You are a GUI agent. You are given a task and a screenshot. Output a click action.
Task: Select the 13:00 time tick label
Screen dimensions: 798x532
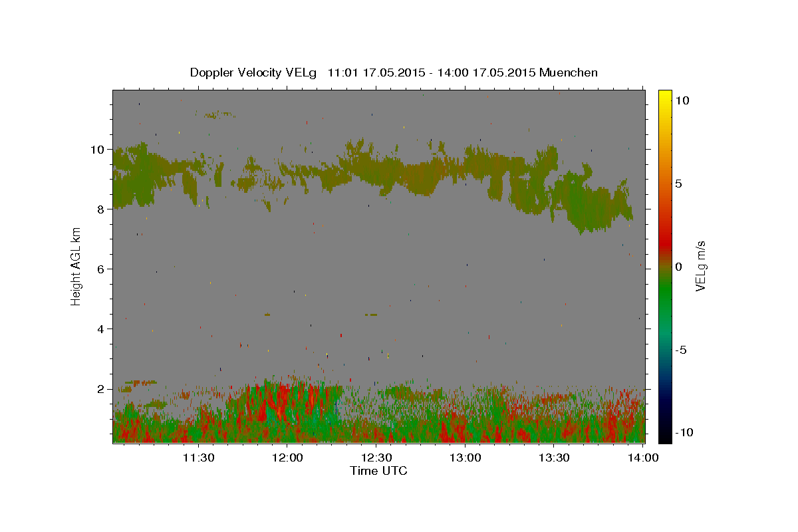pos(465,458)
